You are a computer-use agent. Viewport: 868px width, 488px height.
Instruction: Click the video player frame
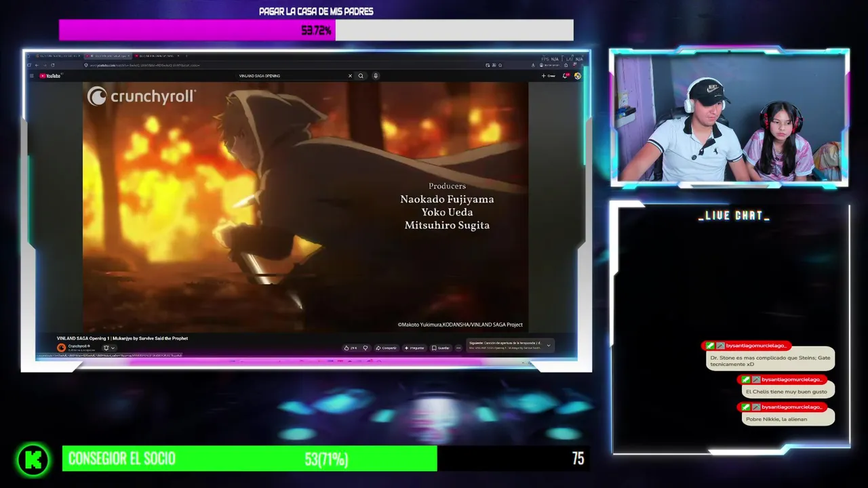pyautogui.click(x=305, y=207)
